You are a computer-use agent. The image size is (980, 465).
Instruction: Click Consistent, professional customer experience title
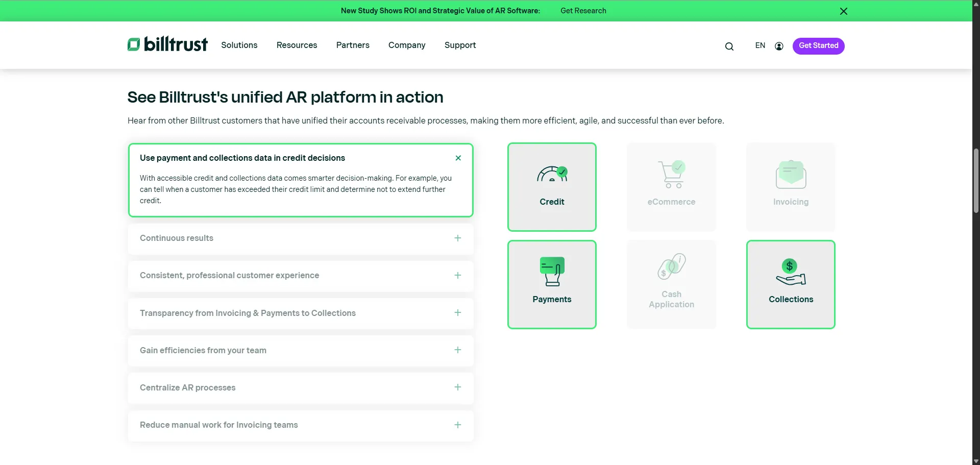pos(229,276)
